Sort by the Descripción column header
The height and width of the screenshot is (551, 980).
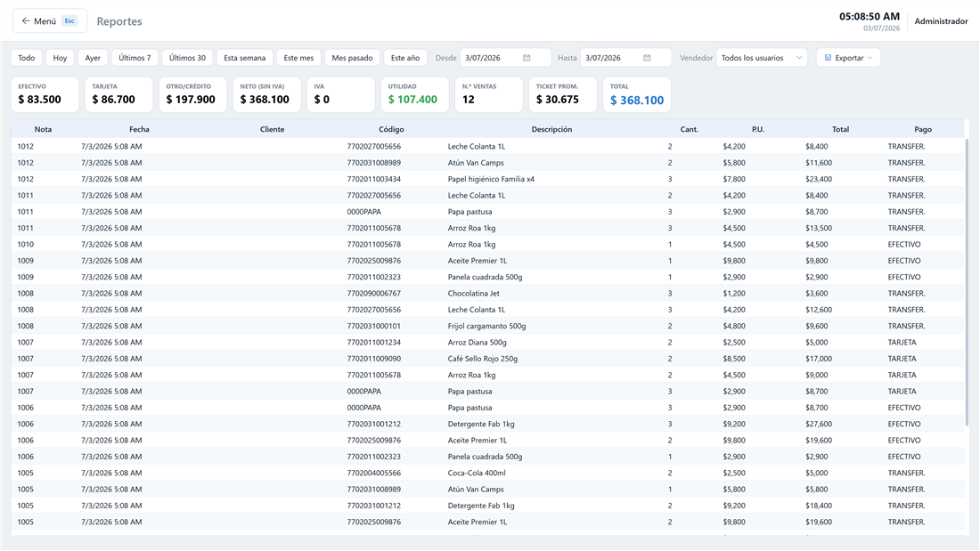[551, 129]
